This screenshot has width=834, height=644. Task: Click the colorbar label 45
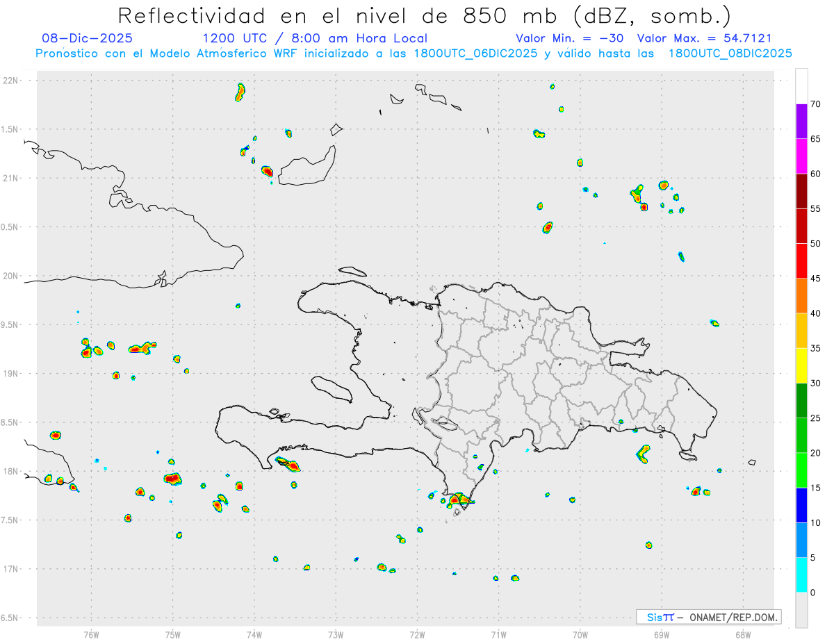point(815,279)
